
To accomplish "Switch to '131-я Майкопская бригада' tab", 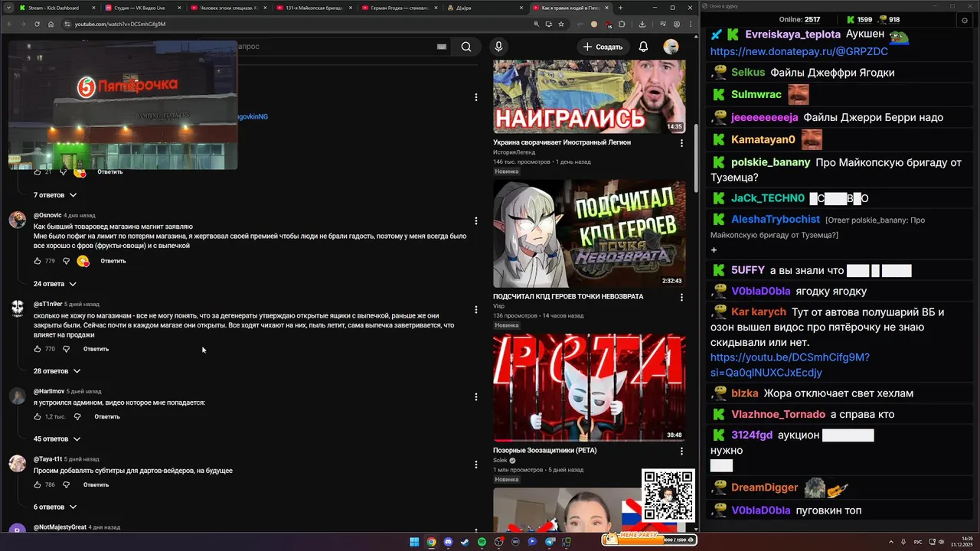I will [313, 8].
